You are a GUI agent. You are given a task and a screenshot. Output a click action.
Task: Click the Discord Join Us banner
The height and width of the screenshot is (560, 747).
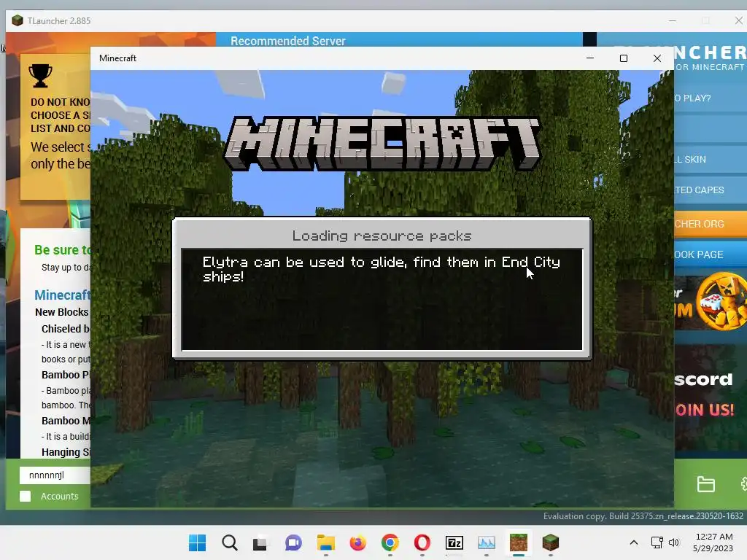(711, 396)
